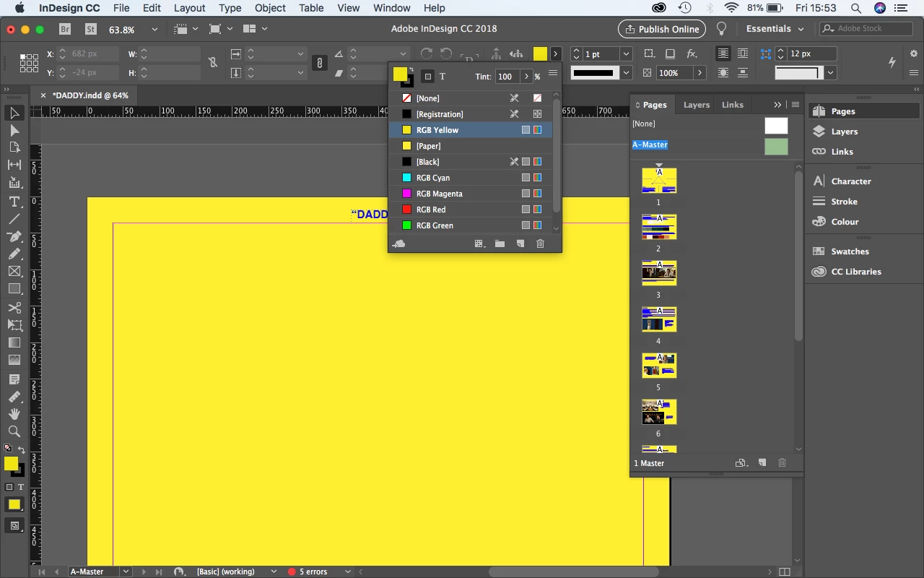Click the Adobe Stock (St) icon
Image resolution: width=924 pixels, height=578 pixels.
click(x=91, y=29)
